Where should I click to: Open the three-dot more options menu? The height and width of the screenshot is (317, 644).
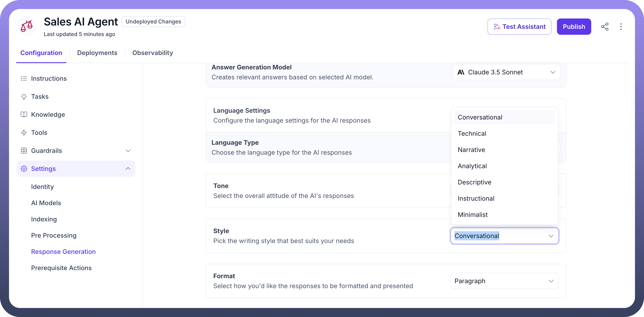tap(621, 27)
